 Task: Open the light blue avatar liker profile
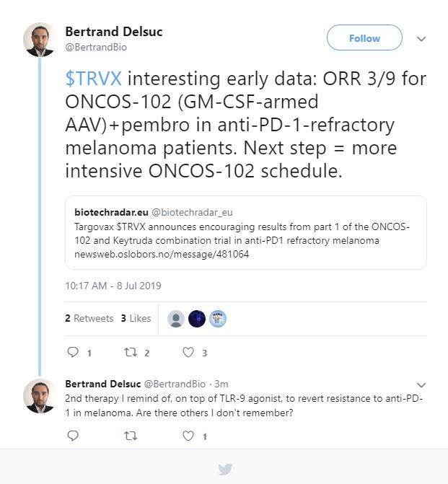point(218,319)
